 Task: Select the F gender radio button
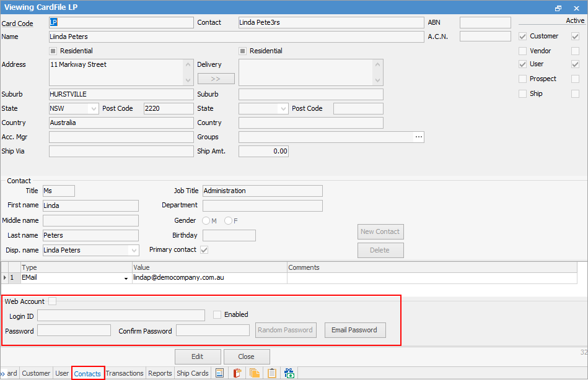[x=229, y=220]
